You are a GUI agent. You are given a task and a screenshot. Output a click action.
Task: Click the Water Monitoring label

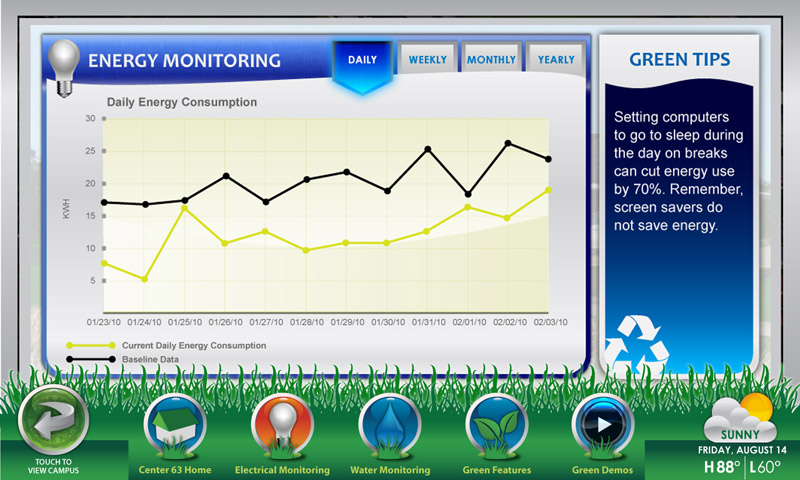(x=390, y=470)
